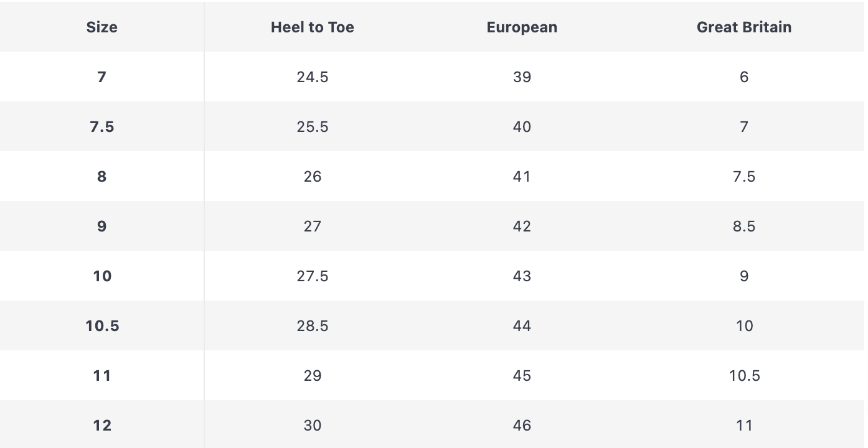Click heel to toe value 30

click(x=312, y=426)
